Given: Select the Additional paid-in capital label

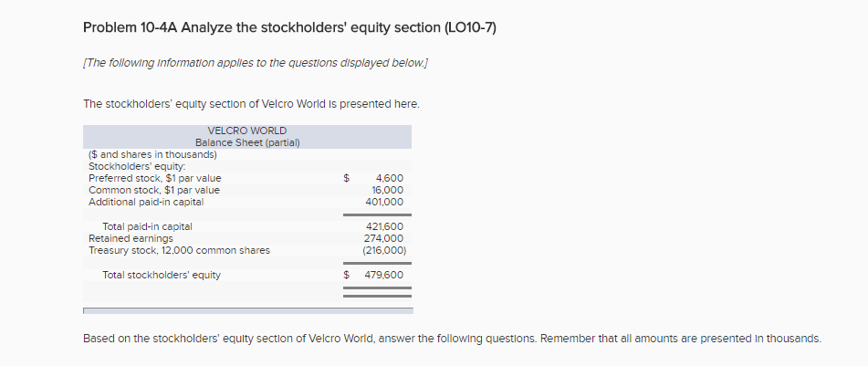Looking at the screenshot, I should click(x=146, y=202).
